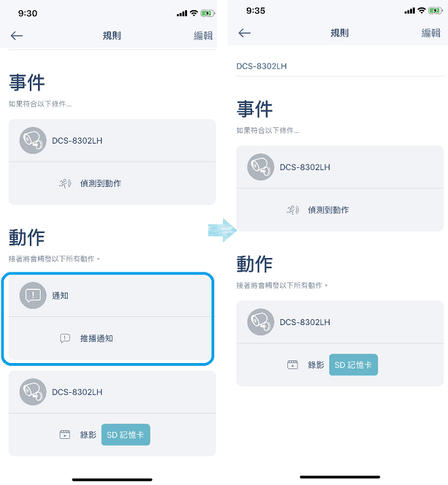Viewport: 448px width, 485px height.
Task: Tap 錄影 clapper icon in right screen
Action: pyautogui.click(x=292, y=364)
